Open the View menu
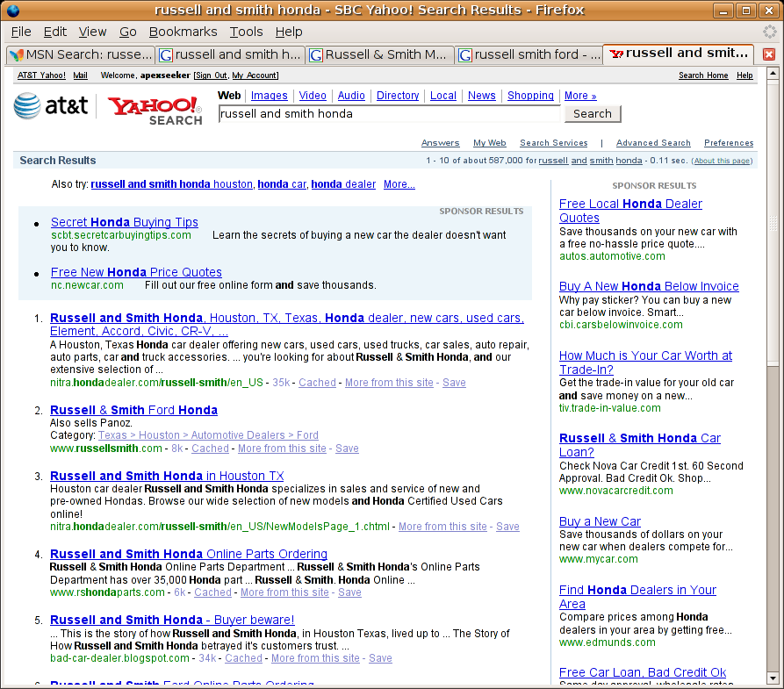This screenshot has height=689, width=784. [92, 32]
